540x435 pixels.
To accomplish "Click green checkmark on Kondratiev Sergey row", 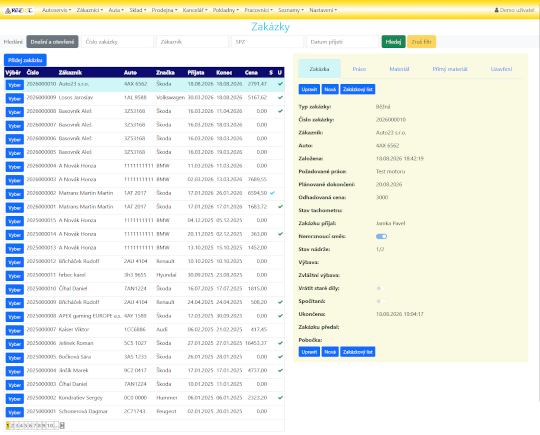I will (280, 397).
